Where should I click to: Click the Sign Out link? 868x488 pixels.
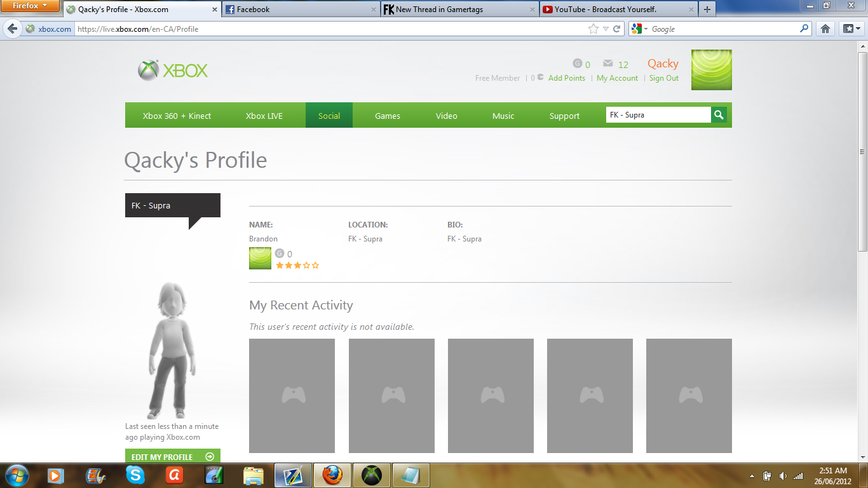click(x=664, y=78)
